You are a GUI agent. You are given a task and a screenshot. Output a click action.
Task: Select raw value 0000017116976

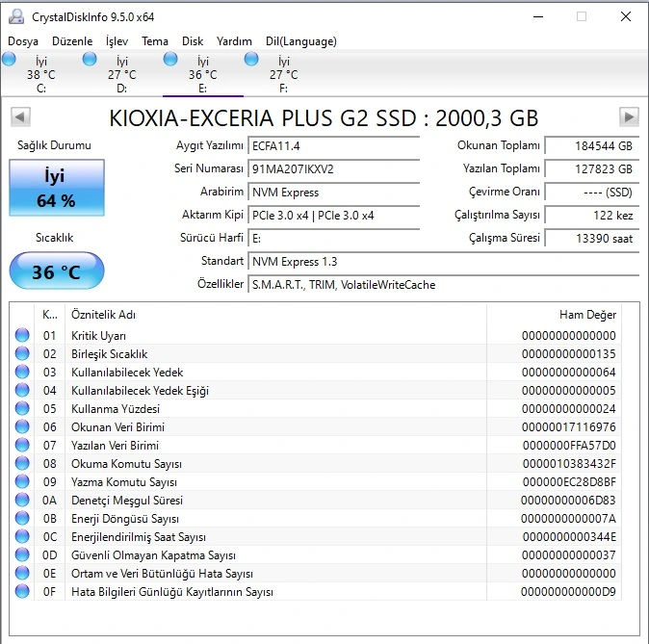coord(569,427)
